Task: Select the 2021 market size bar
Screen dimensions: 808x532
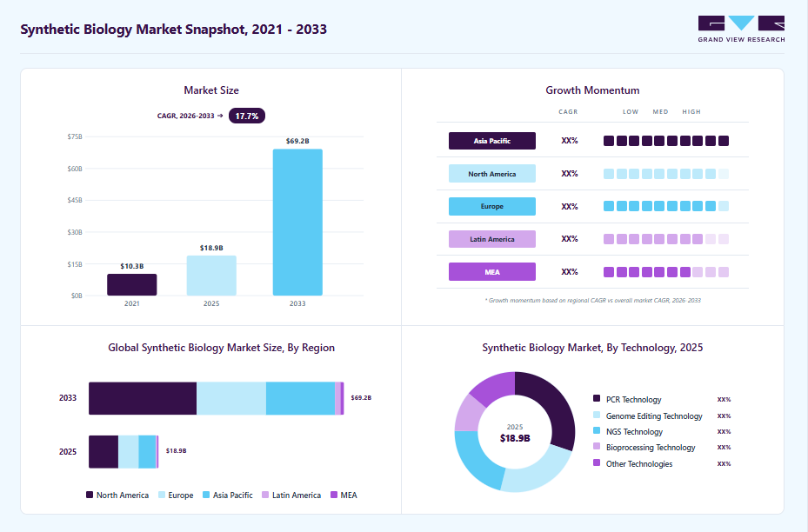Action: coord(132,285)
